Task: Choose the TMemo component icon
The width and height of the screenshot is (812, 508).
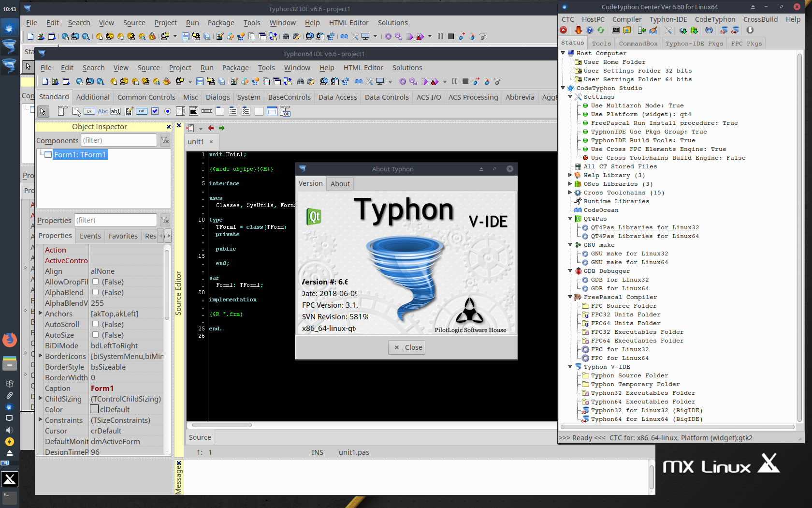Action: [x=129, y=111]
